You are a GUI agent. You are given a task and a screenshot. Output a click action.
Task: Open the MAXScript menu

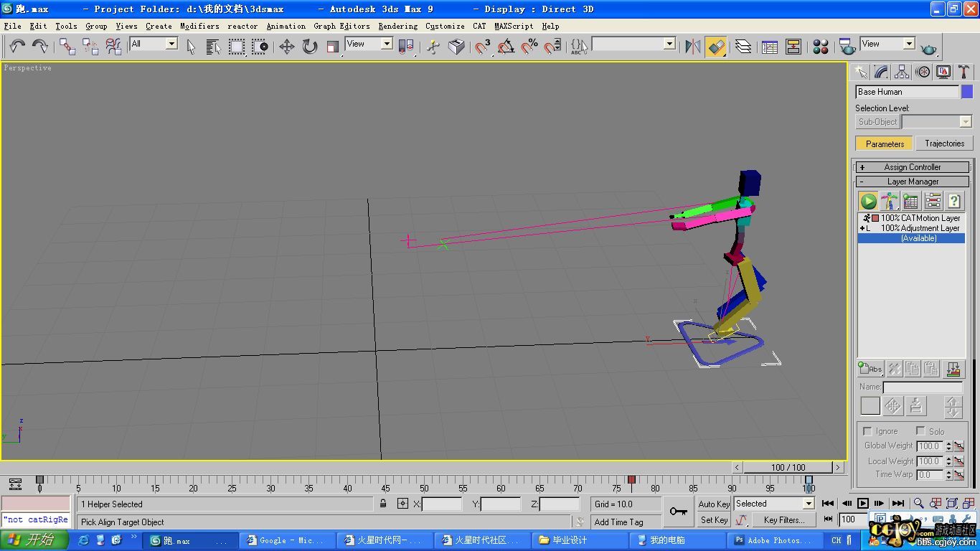click(514, 26)
